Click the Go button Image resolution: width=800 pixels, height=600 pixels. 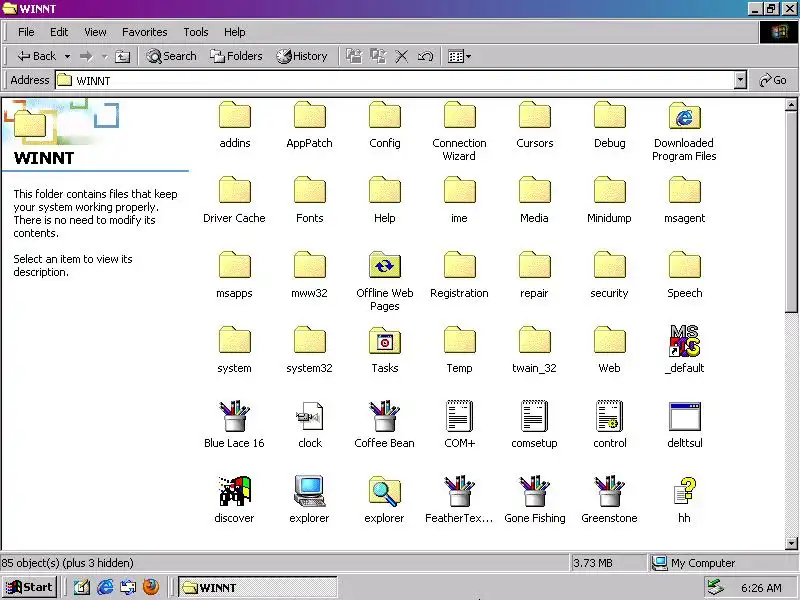pyautogui.click(x=772, y=80)
